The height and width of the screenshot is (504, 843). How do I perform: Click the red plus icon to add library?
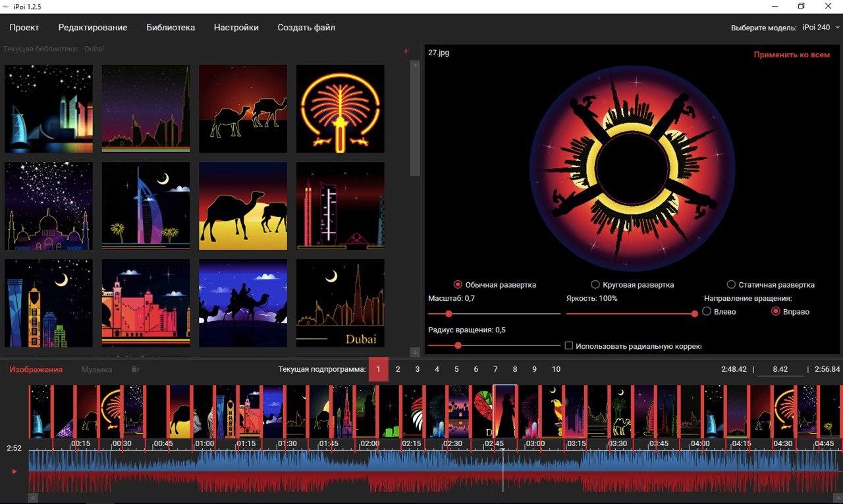coord(406,51)
